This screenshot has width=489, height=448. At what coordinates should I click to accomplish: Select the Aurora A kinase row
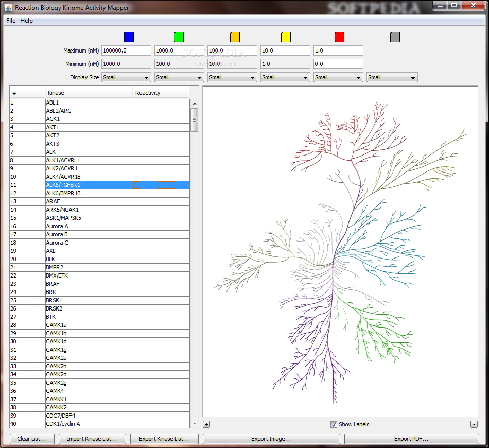(x=99, y=226)
